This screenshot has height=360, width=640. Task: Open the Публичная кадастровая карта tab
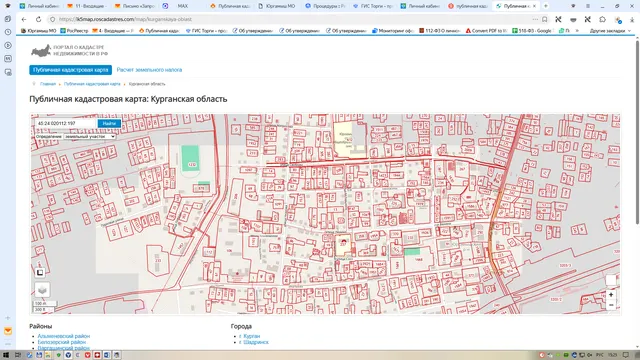[x=71, y=70]
